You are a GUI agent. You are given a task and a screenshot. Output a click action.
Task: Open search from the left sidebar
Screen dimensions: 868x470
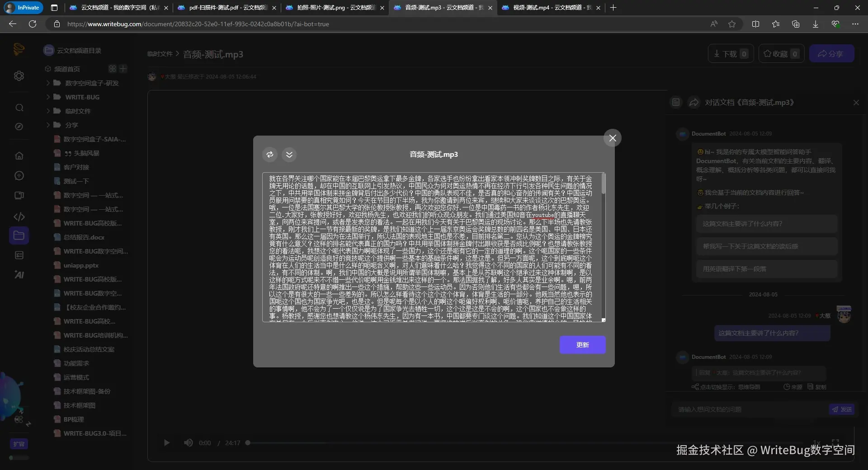(x=19, y=108)
